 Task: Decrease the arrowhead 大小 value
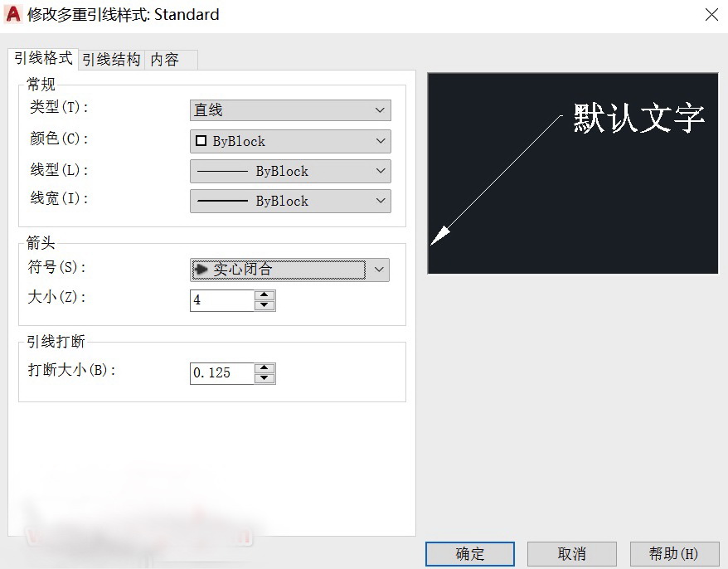coord(265,305)
